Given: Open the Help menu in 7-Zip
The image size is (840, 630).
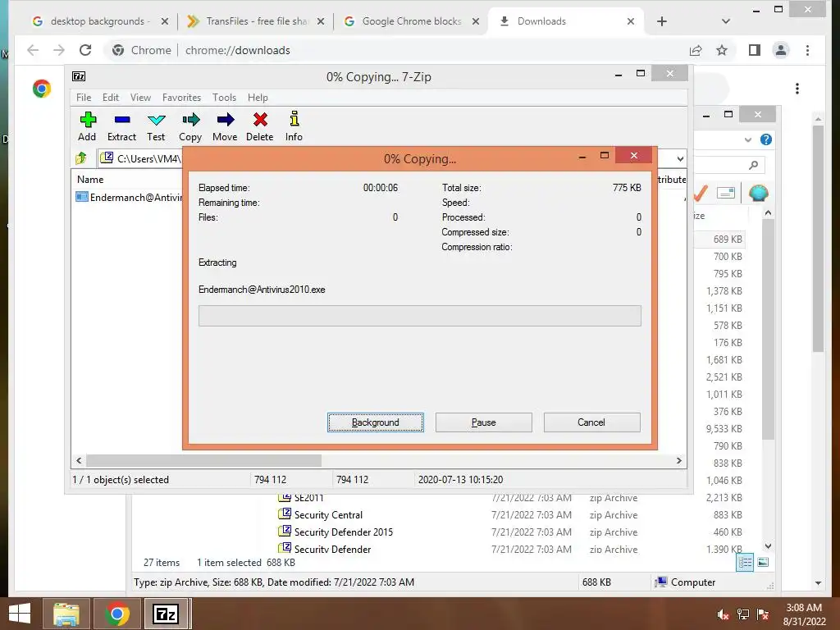Looking at the screenshot, I should click(258, 98).
